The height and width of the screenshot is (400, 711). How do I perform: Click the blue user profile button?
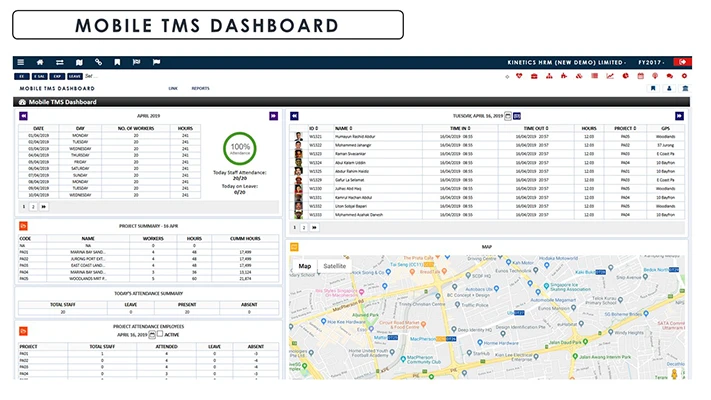(x=669, y=88)
